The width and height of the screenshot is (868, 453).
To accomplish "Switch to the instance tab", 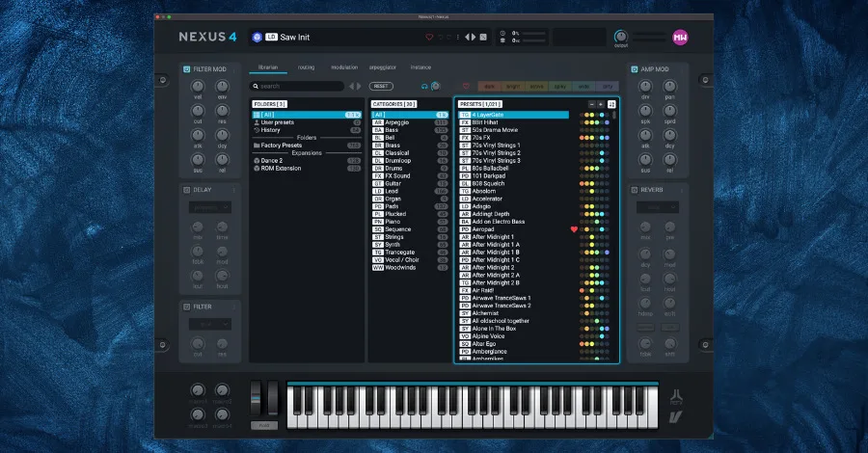I will pos(420,67).
